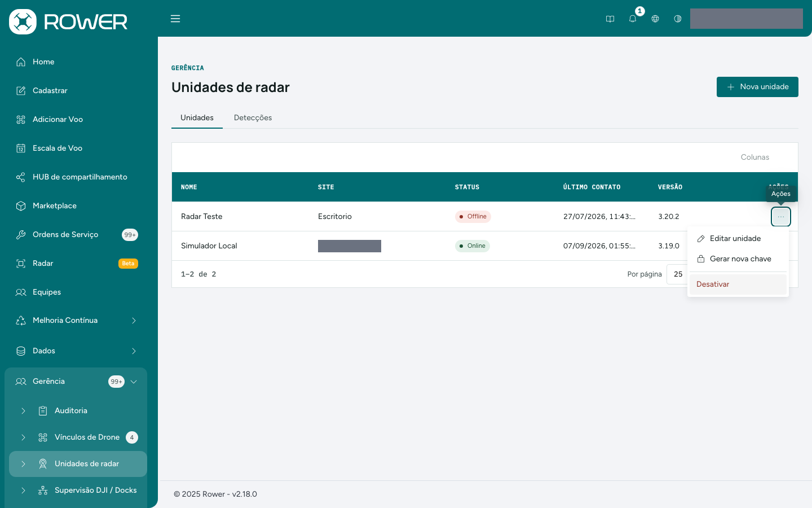Click the Offline status badge
The width and height of the screenshot is (812, 508).
point(473,217)
